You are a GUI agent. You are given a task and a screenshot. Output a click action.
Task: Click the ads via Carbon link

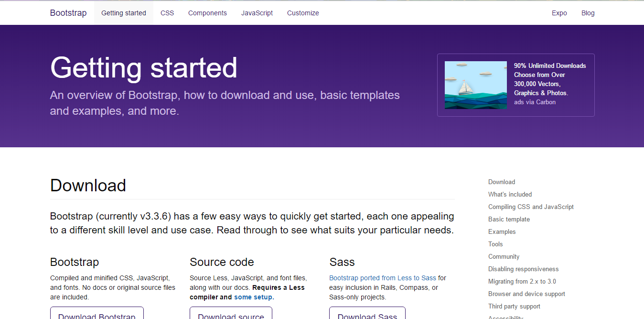[x=535, y=102]
